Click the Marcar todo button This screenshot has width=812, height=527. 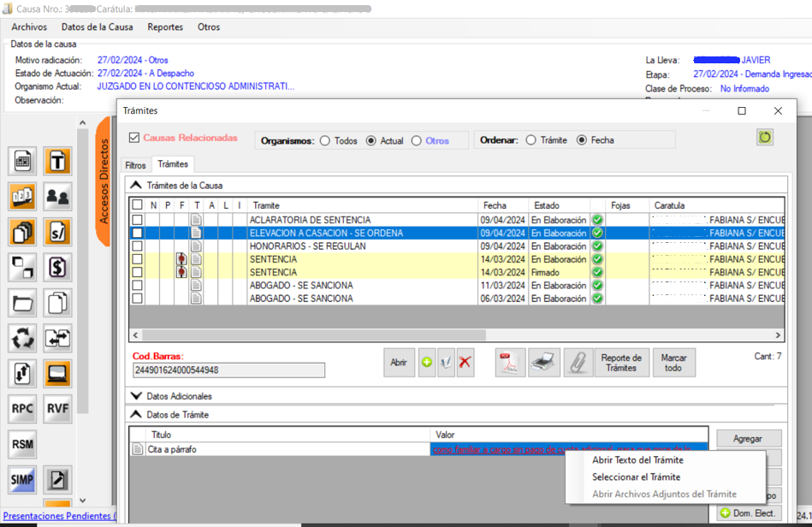pyautogui.click(x=673, y=362)
